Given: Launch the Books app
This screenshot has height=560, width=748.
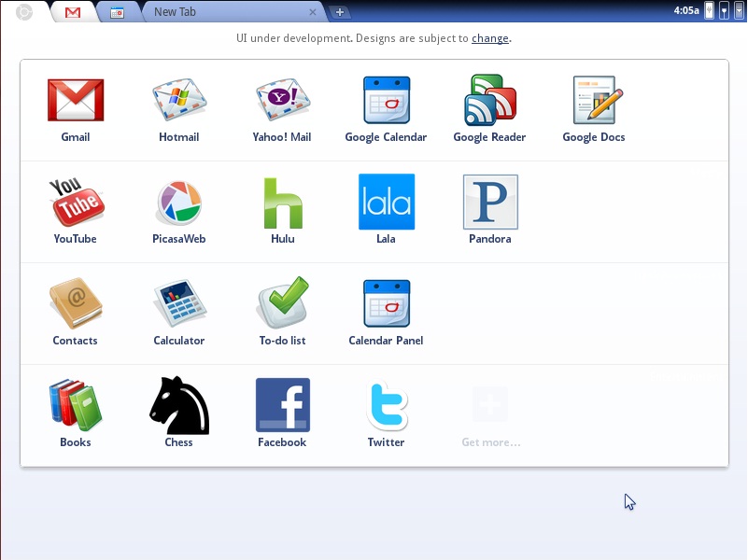Looking at the screenshot, I should 76,405.
